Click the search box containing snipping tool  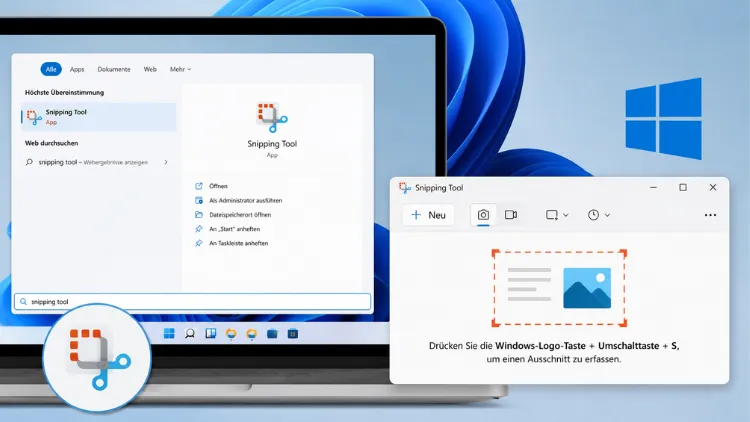click(193, 301)
